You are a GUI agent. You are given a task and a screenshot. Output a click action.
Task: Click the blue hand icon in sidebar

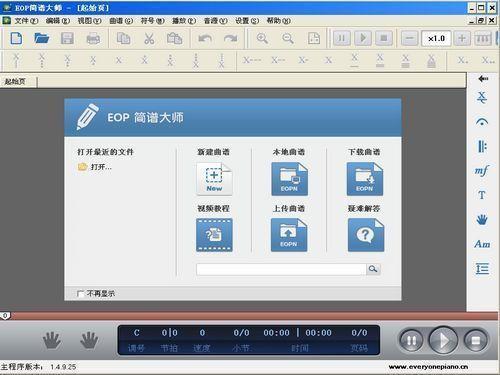point(482,219)
